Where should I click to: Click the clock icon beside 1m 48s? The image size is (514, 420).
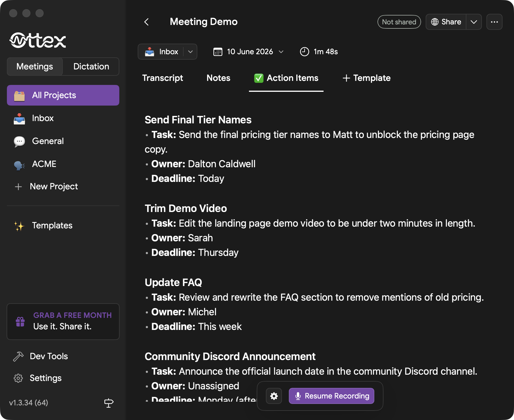point(304,52)
